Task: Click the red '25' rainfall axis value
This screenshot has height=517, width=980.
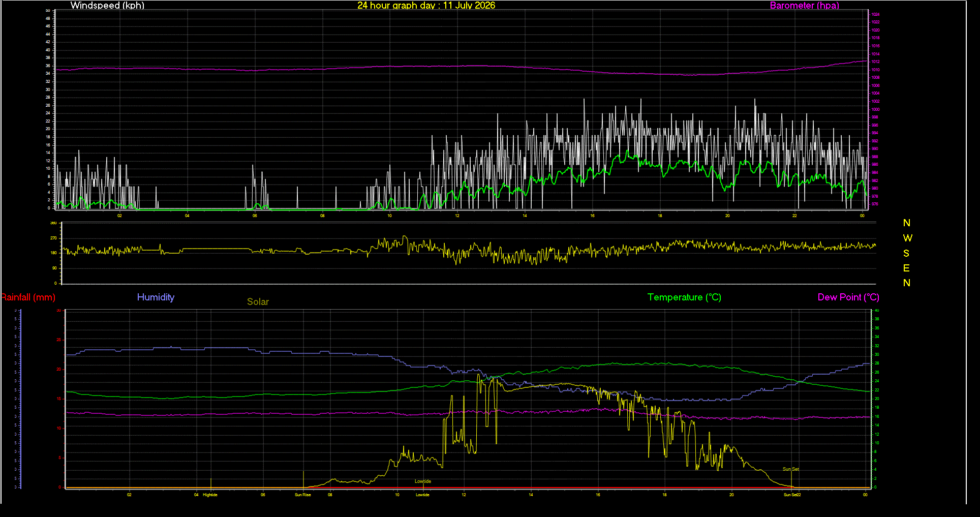Action: click(x=58, y=340)
